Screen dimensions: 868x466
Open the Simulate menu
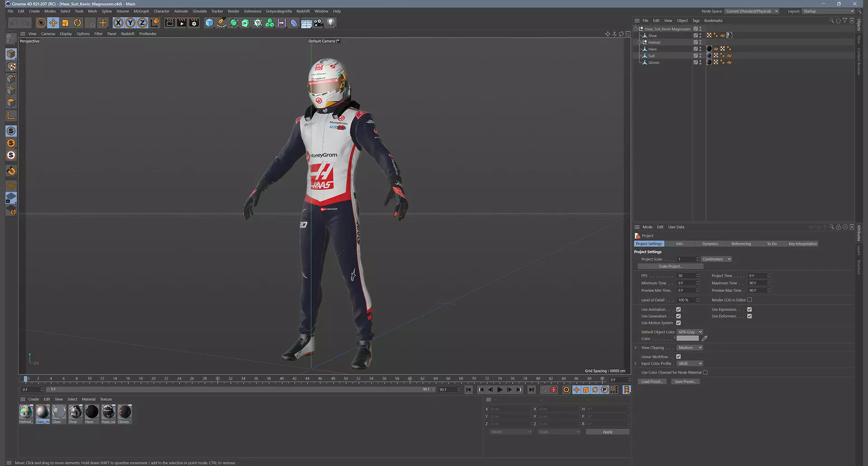pos(199,11)
